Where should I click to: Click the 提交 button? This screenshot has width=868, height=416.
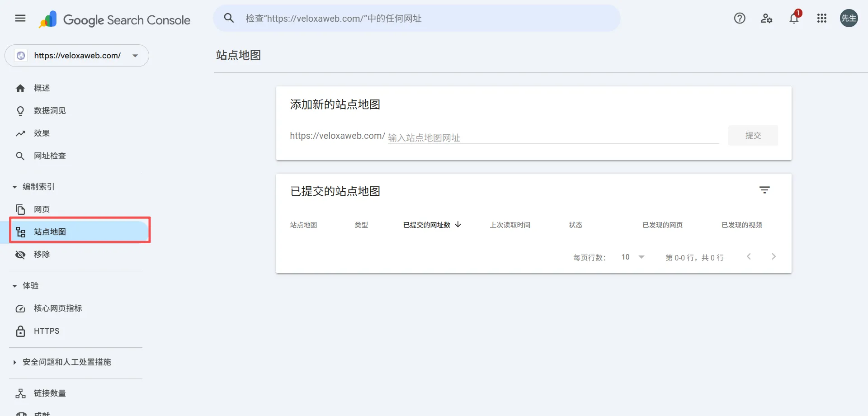click(x=753, y=135)
